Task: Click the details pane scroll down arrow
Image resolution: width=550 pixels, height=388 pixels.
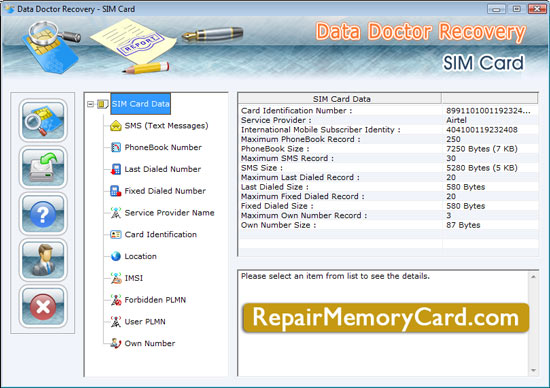Action: click(533, 370)
